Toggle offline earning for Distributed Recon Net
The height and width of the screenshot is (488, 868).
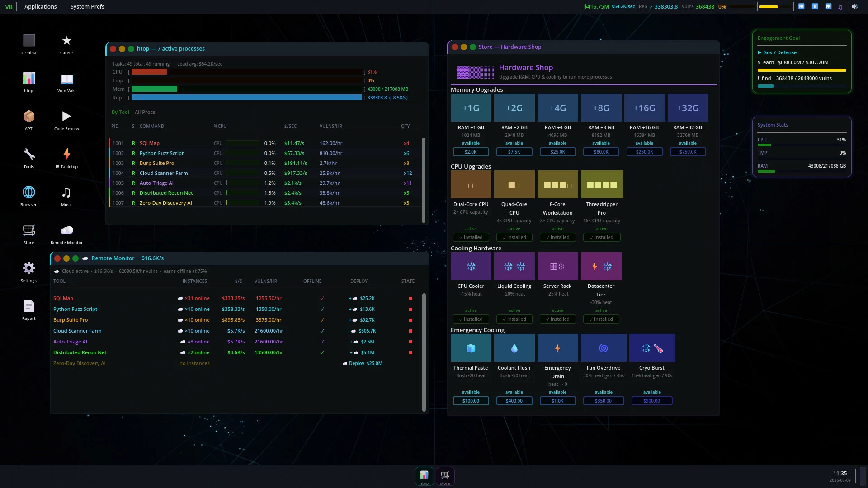tap(322, 352)
